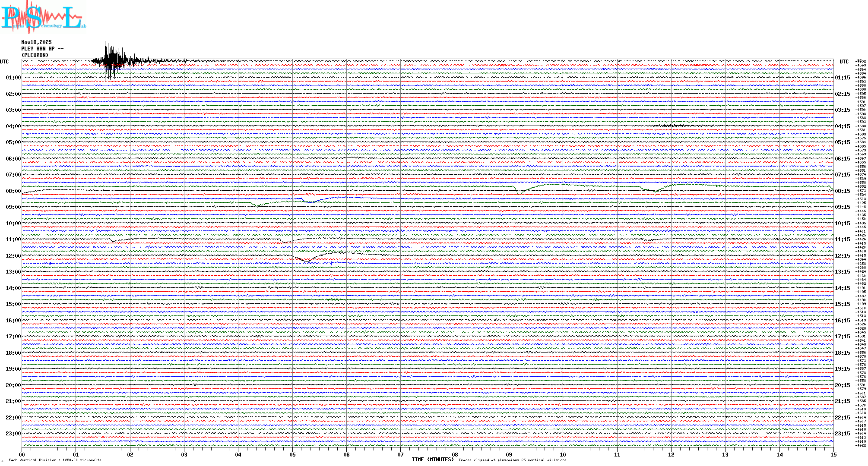Click the 15 minute tick label on the bottom axis

click(833, 454)
